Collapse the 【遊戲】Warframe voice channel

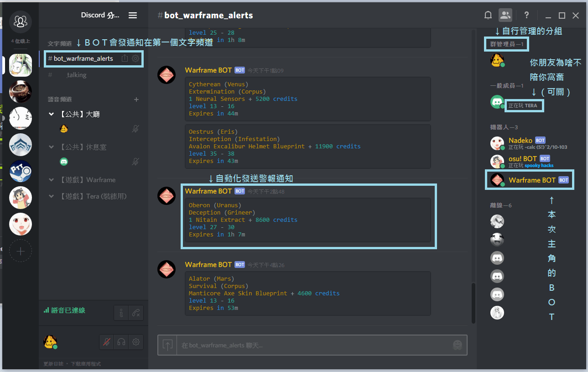[x=52, y=180]
